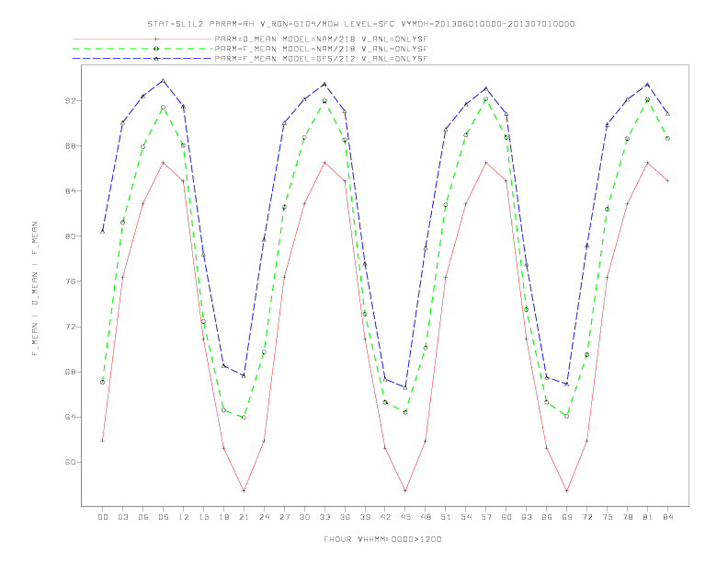
Task: Select the green F_MEAN NAM/218 legend label
Action: pyautogui.click(x=321, y=49)
